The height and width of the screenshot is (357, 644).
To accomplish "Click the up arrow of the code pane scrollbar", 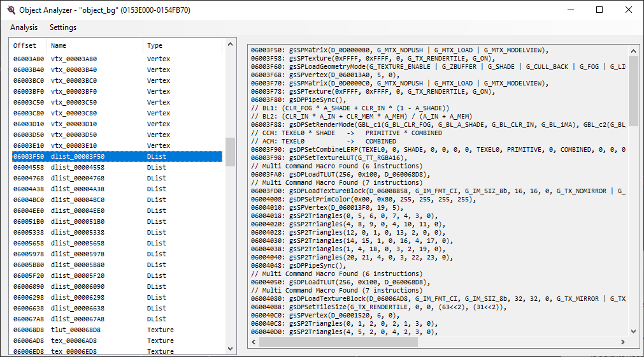I will point(633,50).
